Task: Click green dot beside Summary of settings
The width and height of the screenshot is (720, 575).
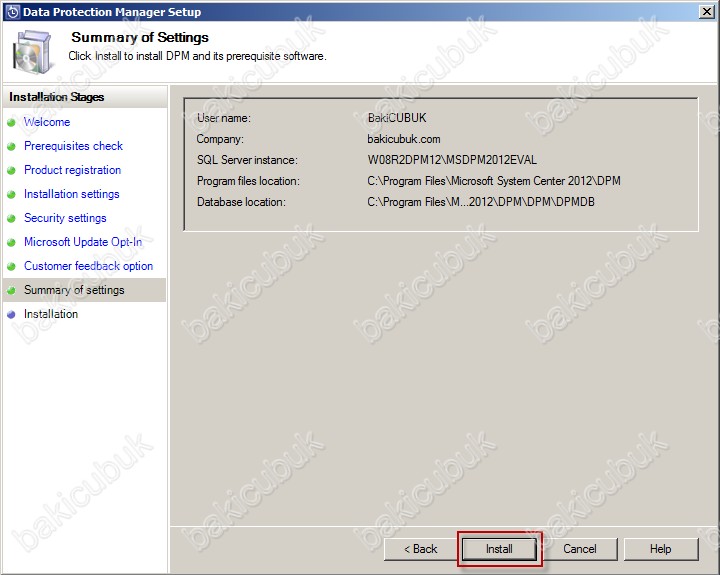Action: [11, 290]
